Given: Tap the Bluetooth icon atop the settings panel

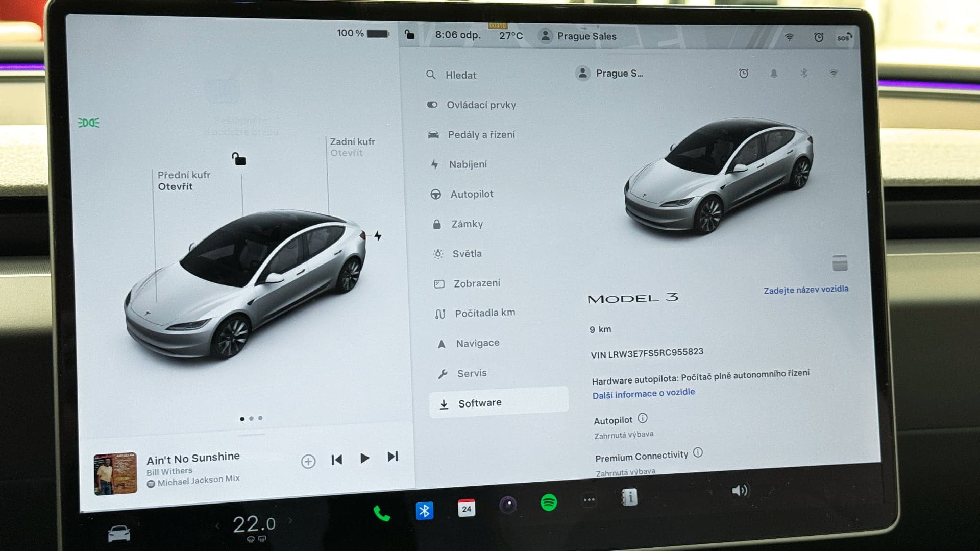Looking at the screenshot, I should coord(804,73).
